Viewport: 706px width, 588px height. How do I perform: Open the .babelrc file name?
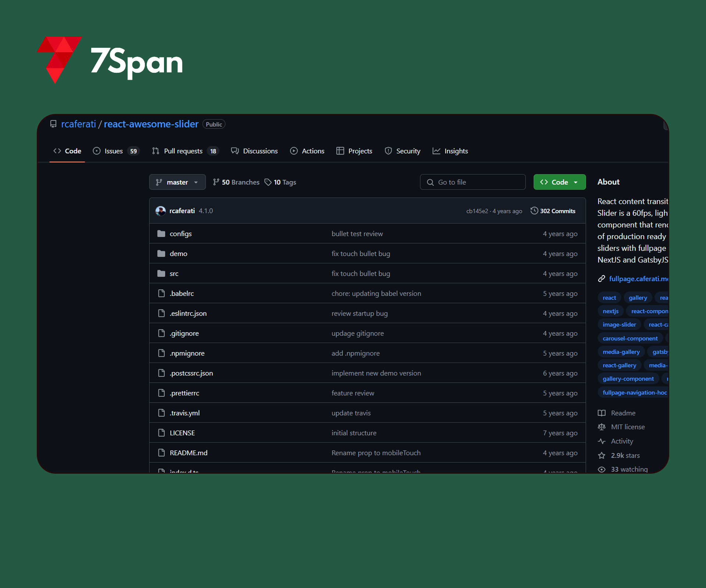(x=182, y=293)
